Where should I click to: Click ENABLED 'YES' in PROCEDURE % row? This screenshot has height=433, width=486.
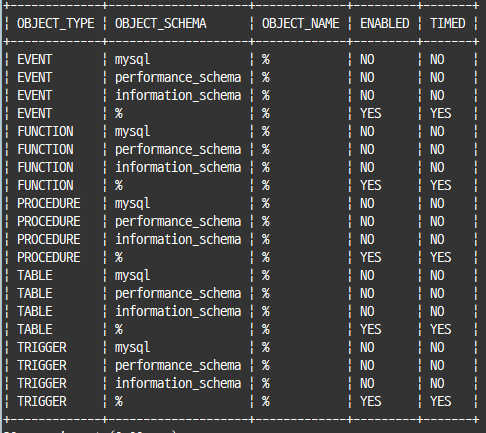tap(371, 258)
